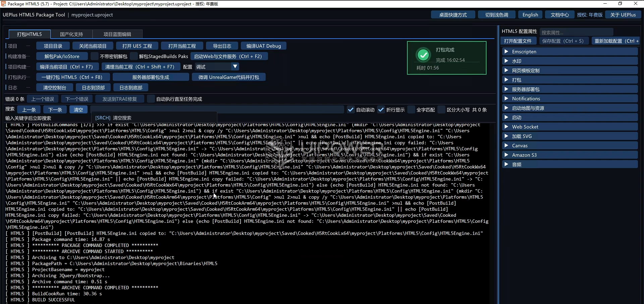Click 清空 search button
Image resolution: width=644 pixels, height=304 pixels.
(78, 110)
